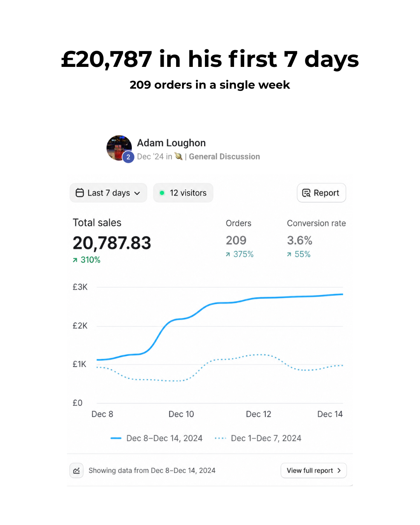
Task: Open the 12 visitors live view
Action: [183, 193]
